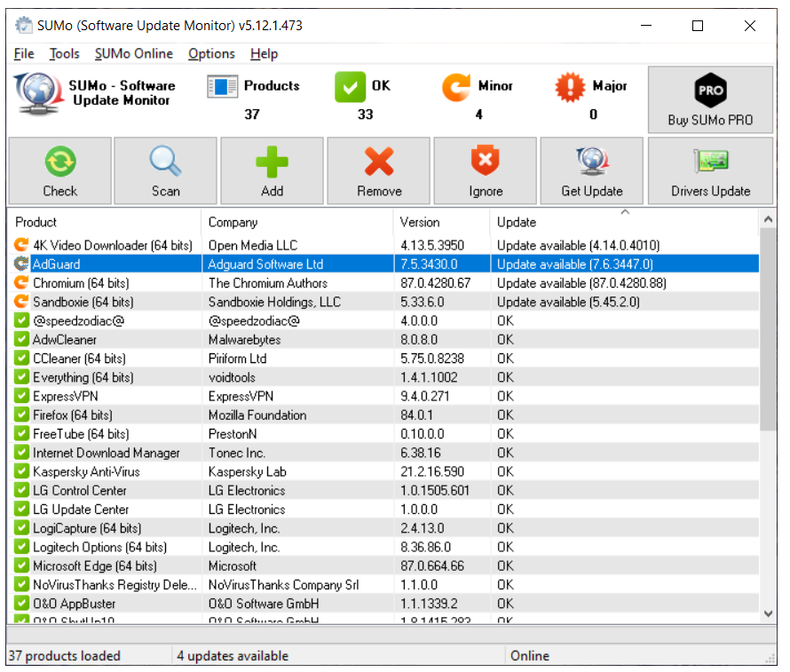The height and width of the screenshot is (672, 790).
Task: Click Online status indicator
Action: (530, 655)
